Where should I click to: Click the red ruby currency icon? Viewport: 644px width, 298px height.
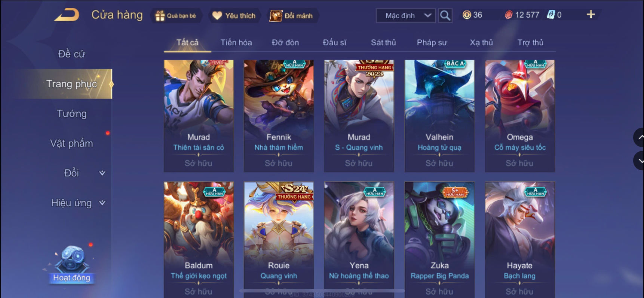(509, 15)
